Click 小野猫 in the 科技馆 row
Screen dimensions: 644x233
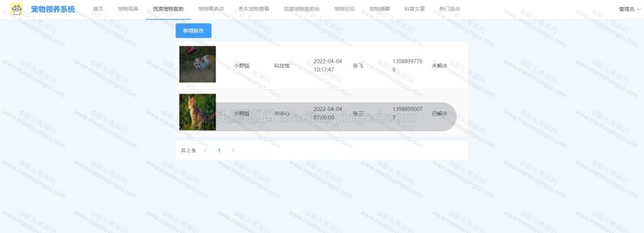(242, 66)
